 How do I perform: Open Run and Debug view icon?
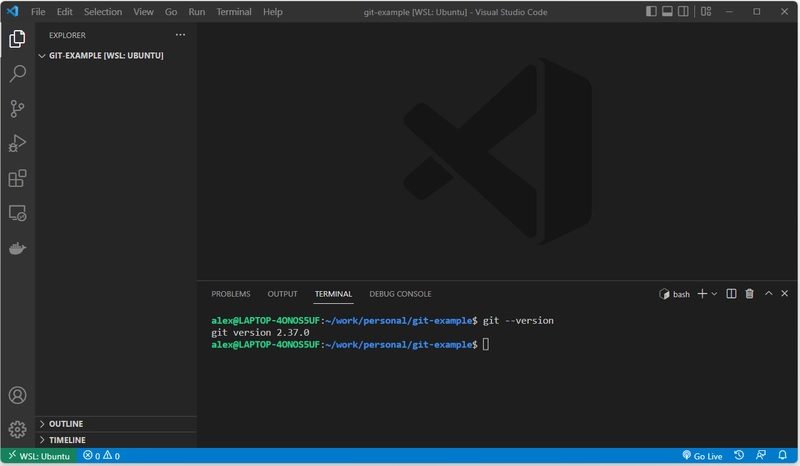pyautogui.click(x=17, y=143)
